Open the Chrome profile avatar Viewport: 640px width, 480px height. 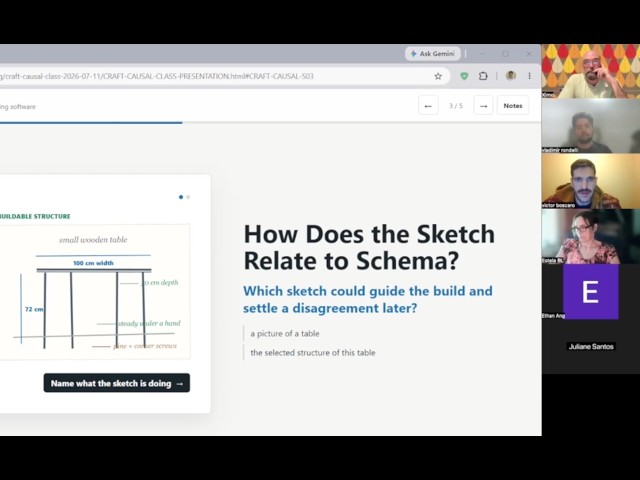tap(511, 76)
